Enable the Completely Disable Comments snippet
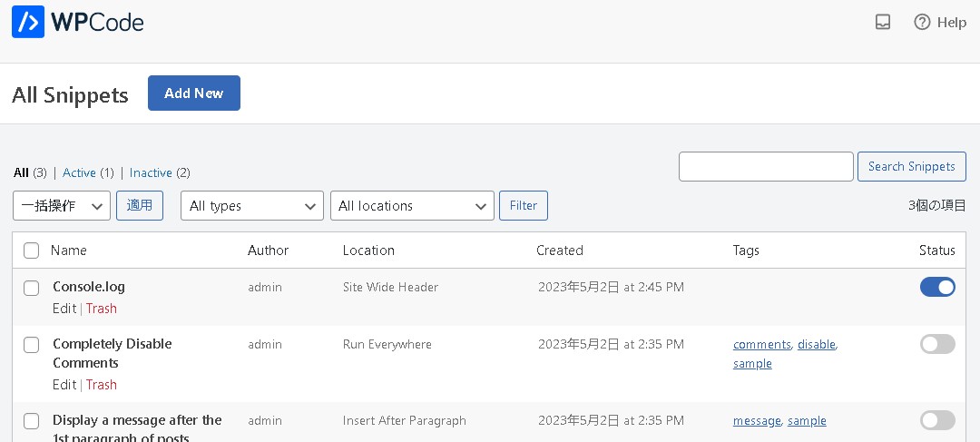Viewport: 980px width, 442px height. click(x=937, y=344)
